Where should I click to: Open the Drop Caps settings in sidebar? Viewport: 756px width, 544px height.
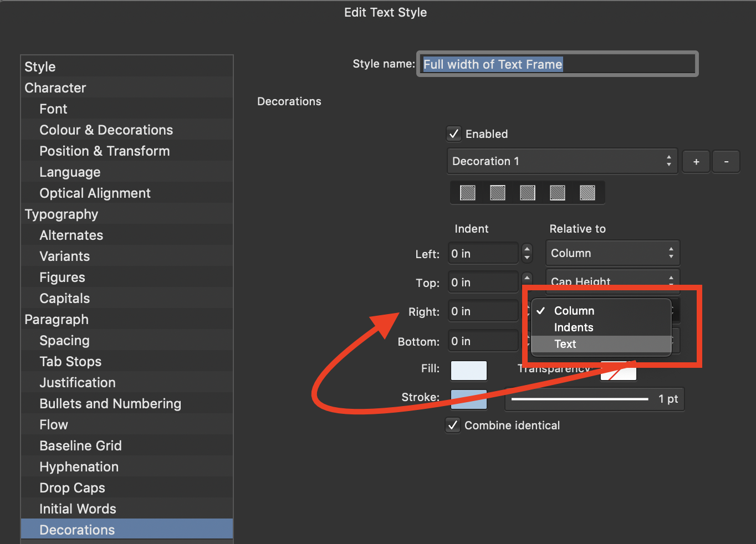point(72,487)
